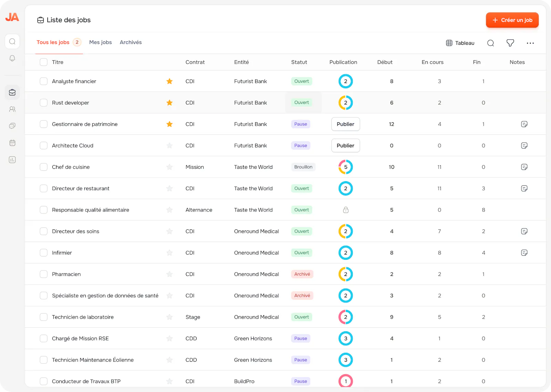
Task: Star the Directeur de restaurant job
Action: (169, 188)
